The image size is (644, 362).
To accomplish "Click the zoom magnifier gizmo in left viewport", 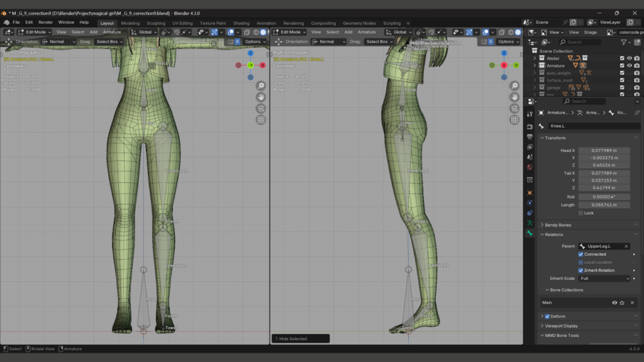I will [260, 86].
